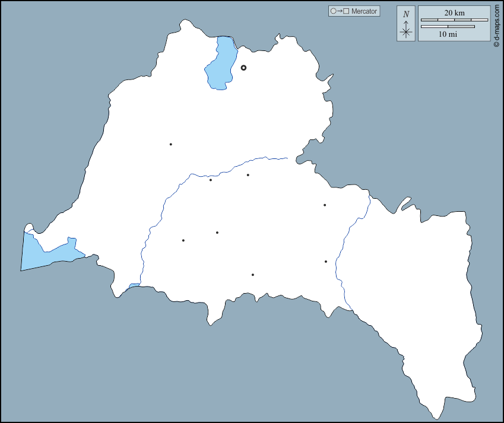Select the capital city ring marker

243,68
